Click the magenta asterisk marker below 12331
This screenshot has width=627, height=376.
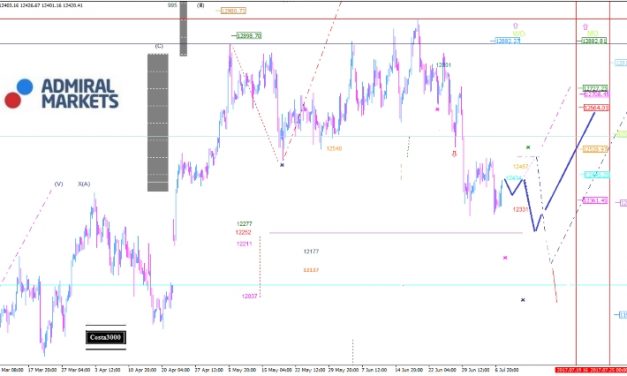click(x=505, y=258)
